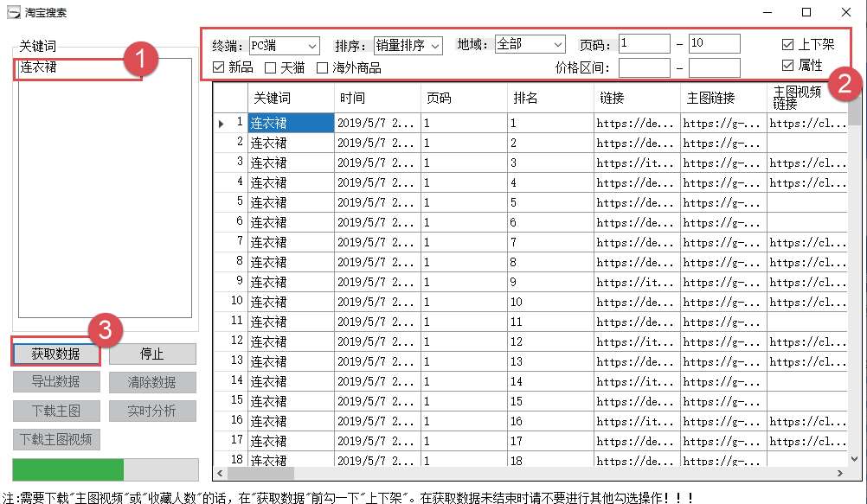Click the 主图链接 cell in row 14
This screenshot has height=504, width=867.
pyautogui.click(x=724, y=382)
